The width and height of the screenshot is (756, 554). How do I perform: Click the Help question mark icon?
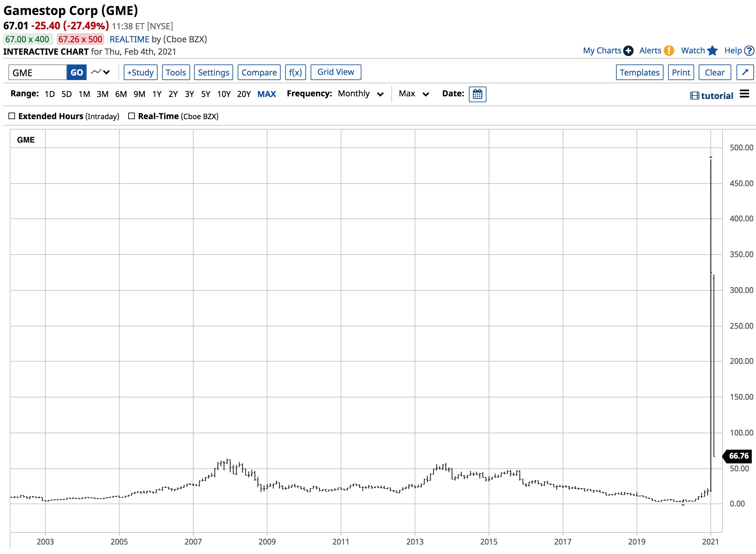(x=749, y=51)
